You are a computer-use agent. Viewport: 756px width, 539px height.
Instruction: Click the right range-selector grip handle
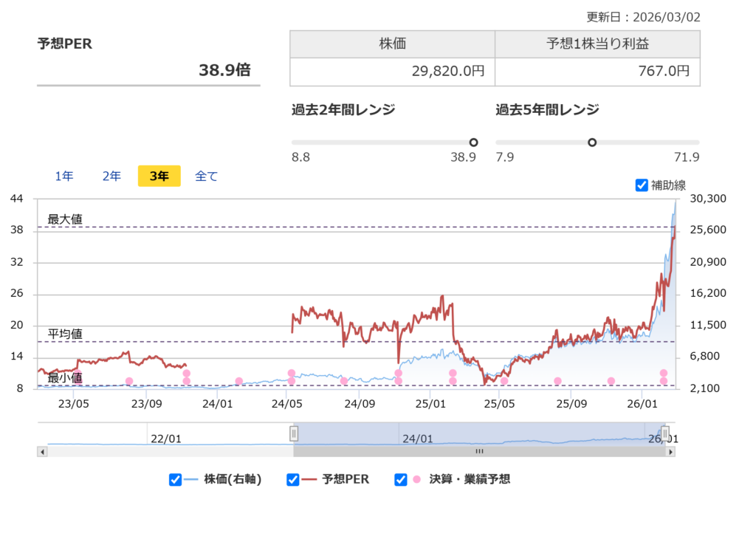[x=665, y=432]
